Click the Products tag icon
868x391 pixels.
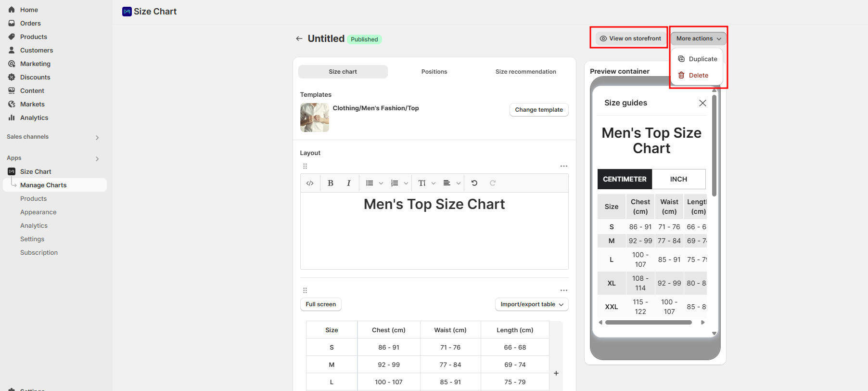coord(12,37)
